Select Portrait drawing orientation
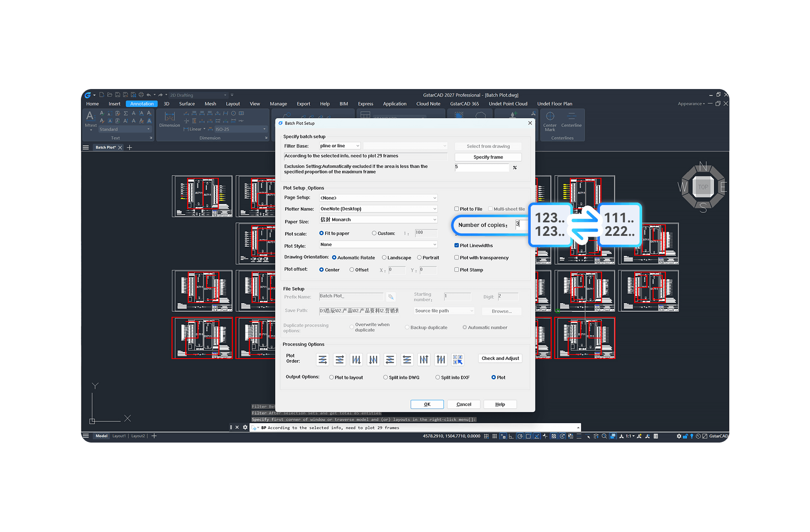The width and height of the screenshot is (810, 532). pos(419,257)
